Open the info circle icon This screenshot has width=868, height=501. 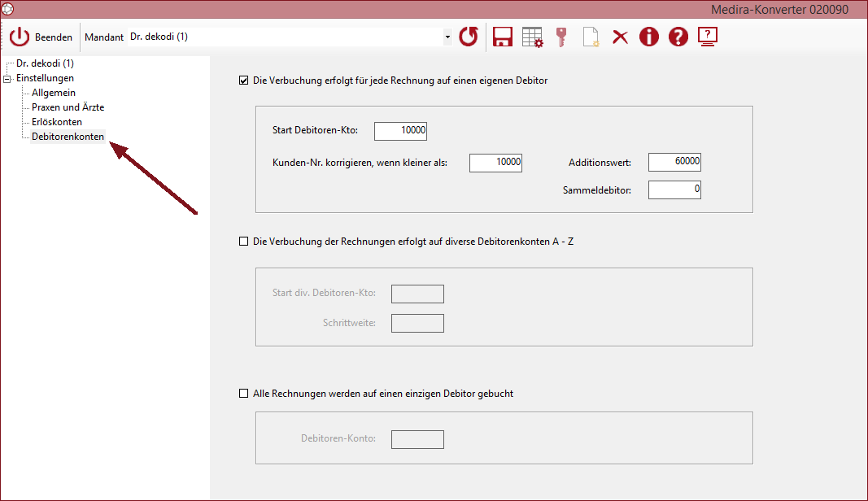[x=649, y=37]
